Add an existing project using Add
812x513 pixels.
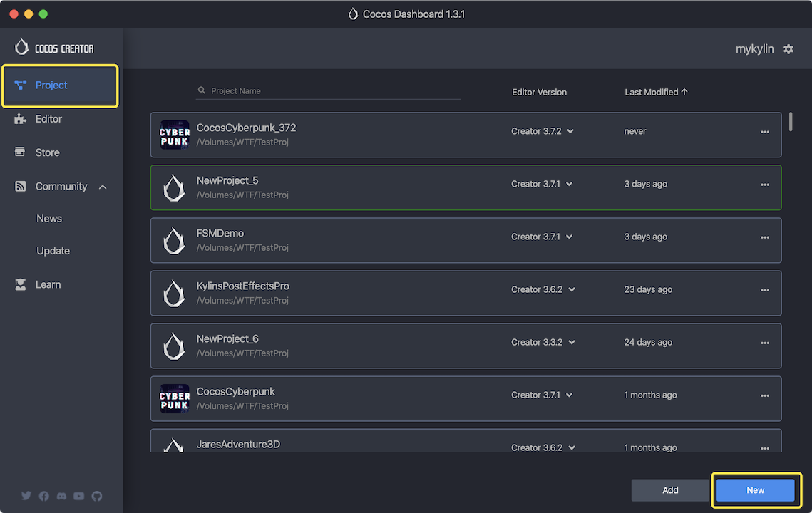pos(669,490)
